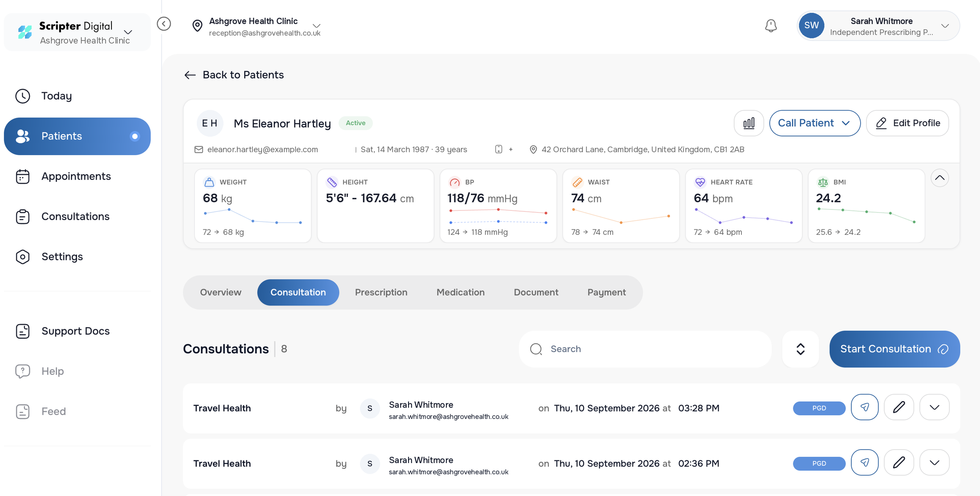Click the SW user avatar

811,26
